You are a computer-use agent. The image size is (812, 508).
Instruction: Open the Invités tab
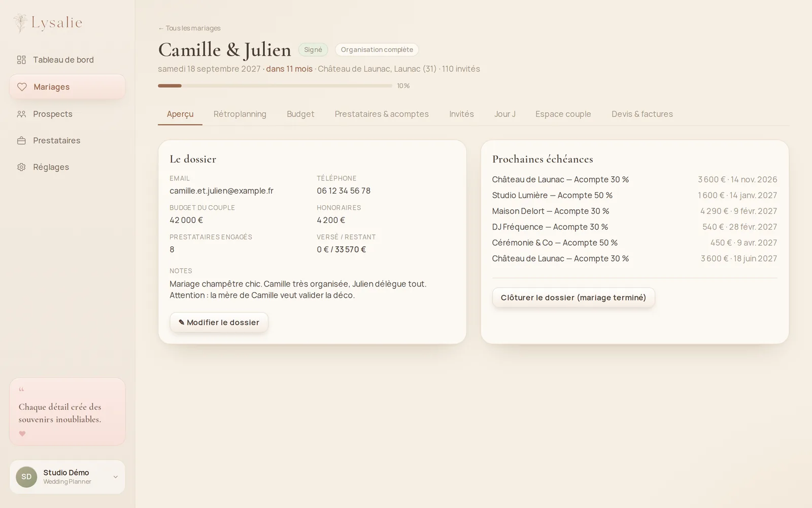(461, 114)
